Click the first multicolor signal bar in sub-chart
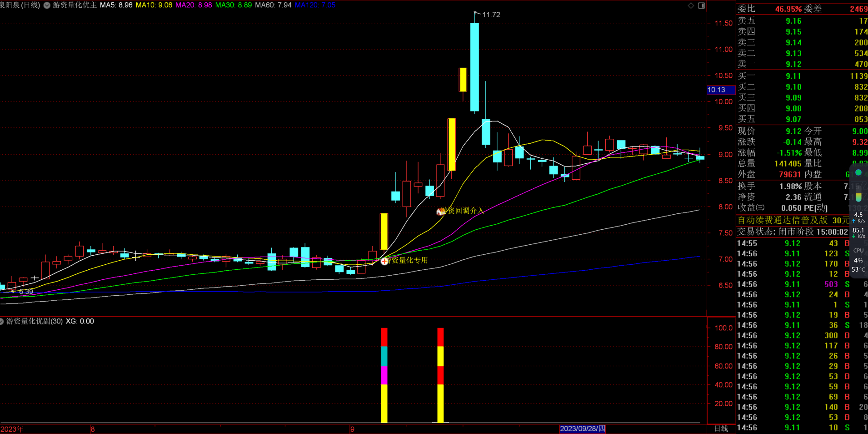868x434 pixels. pyautogui.click(x=384, y=375)
